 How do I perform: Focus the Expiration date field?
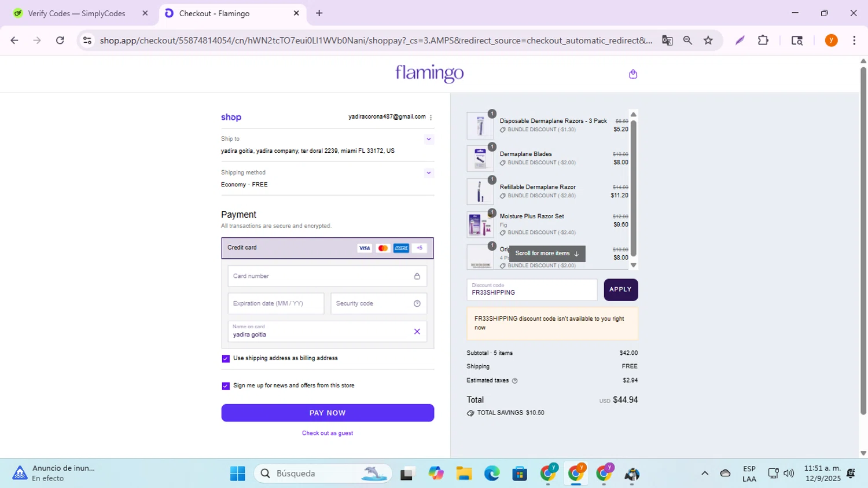276,303
